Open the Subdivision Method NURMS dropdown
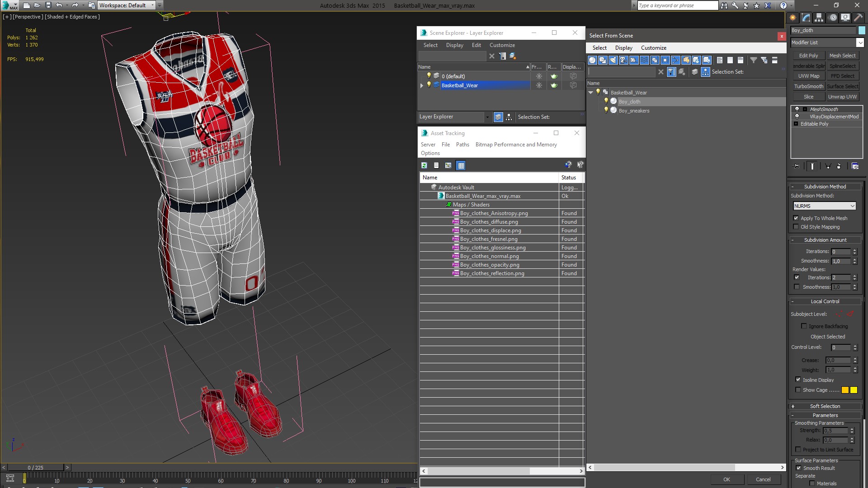This screenshot has width=868, height=488. coord(825,206)
